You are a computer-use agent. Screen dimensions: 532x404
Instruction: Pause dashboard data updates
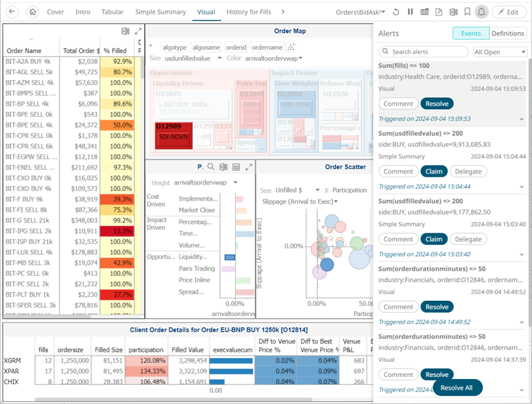(409, 11)
